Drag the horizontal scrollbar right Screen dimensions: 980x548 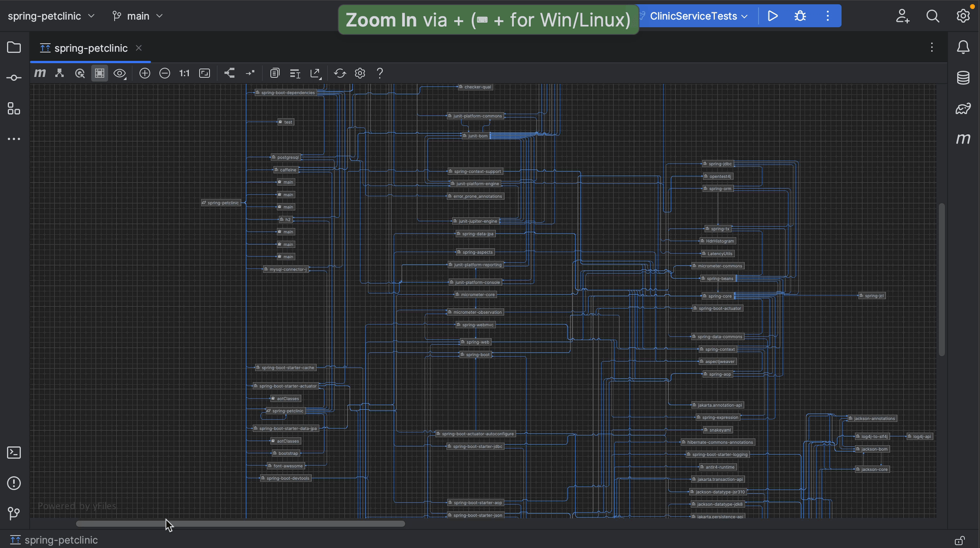239,524
